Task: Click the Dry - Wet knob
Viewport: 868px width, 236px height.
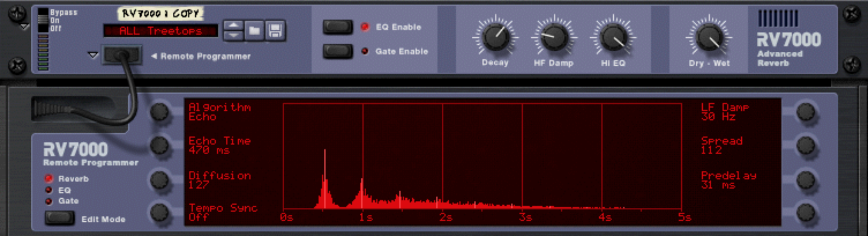Action: [709, 37]
